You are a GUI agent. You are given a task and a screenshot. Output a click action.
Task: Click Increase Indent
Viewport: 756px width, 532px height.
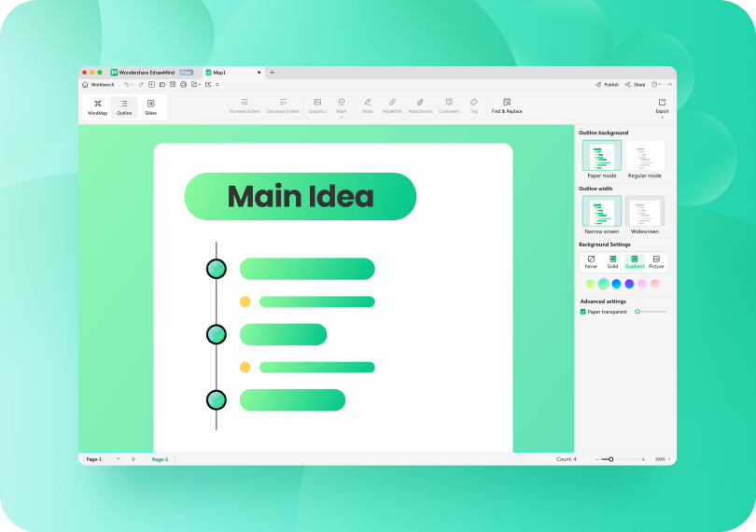click(245, 105)
